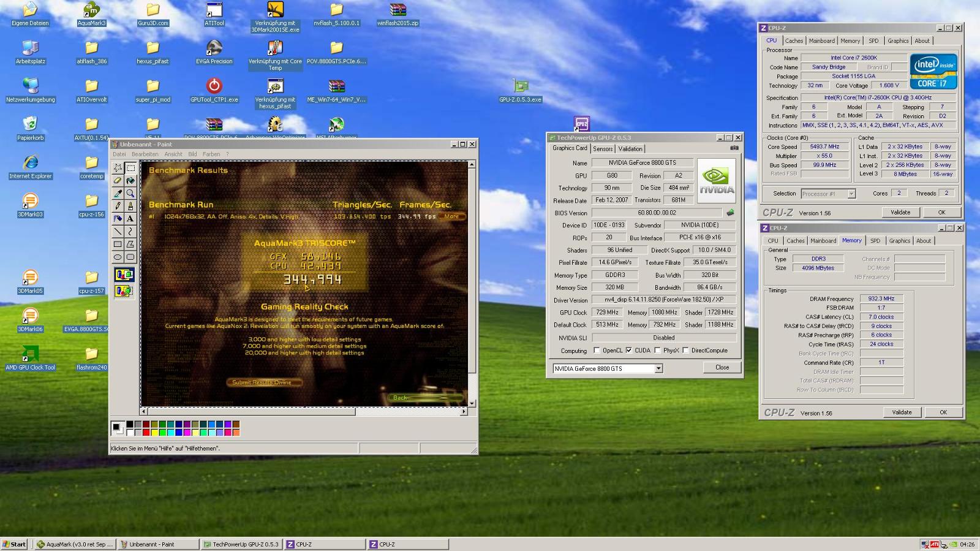
Task: Click the GPU-Z BIOS save chip icon
Action: (x=730, y=213)
